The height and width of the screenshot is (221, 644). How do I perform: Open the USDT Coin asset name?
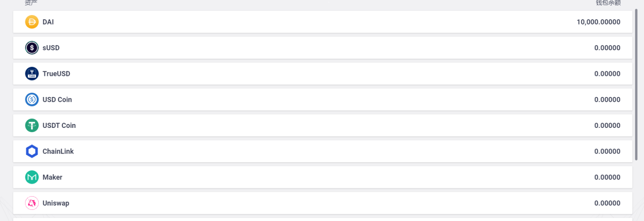[59, 125]
